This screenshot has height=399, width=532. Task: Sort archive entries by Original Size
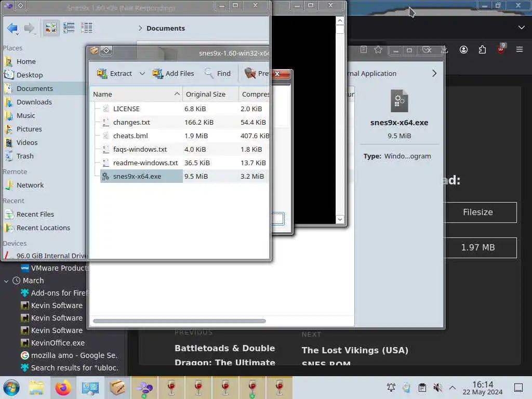(210, 95)
